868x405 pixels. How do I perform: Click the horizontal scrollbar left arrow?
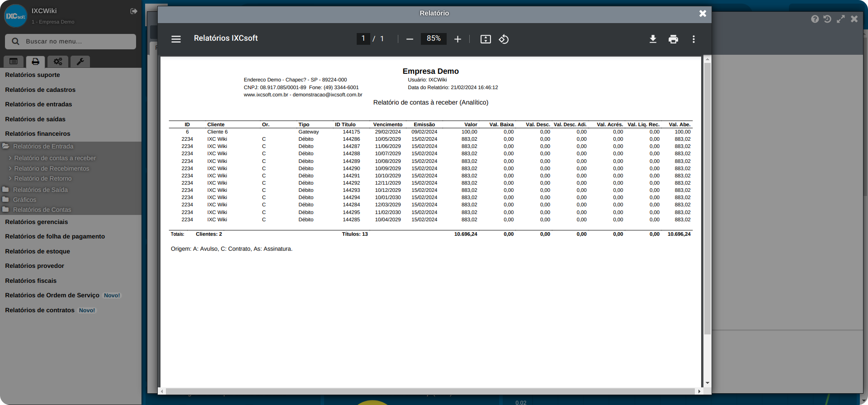[x=162, y=391]
